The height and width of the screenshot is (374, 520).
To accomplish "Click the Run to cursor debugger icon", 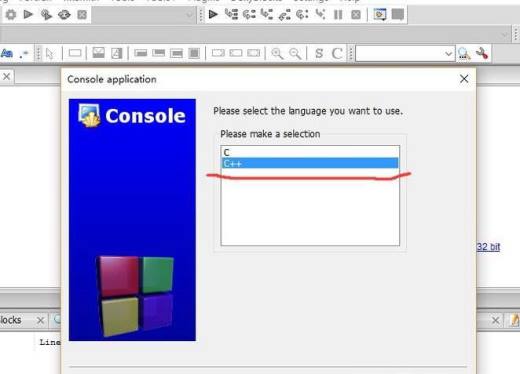I will coord(231,14).
